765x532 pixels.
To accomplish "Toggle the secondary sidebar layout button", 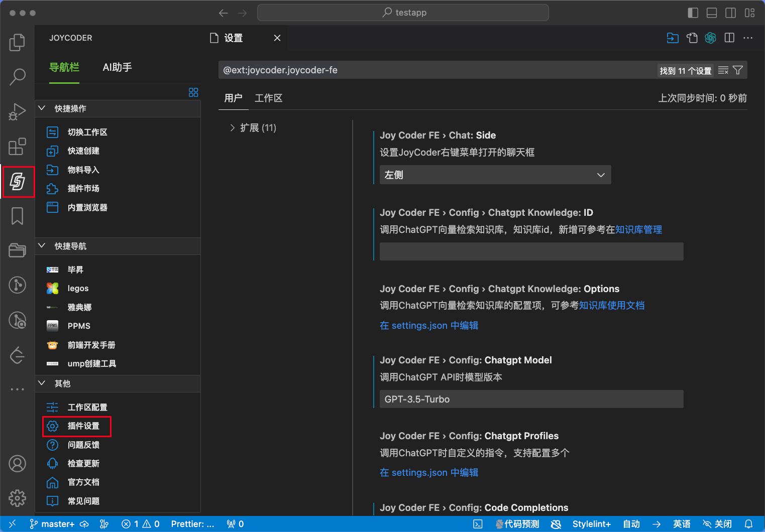I will [731, 13].
